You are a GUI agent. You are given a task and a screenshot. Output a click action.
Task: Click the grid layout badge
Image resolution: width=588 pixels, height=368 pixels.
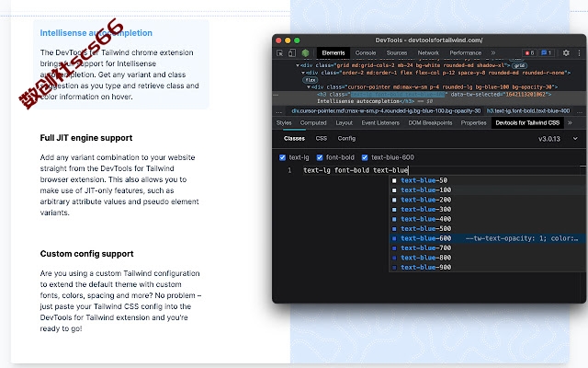[x=519, y=65]
